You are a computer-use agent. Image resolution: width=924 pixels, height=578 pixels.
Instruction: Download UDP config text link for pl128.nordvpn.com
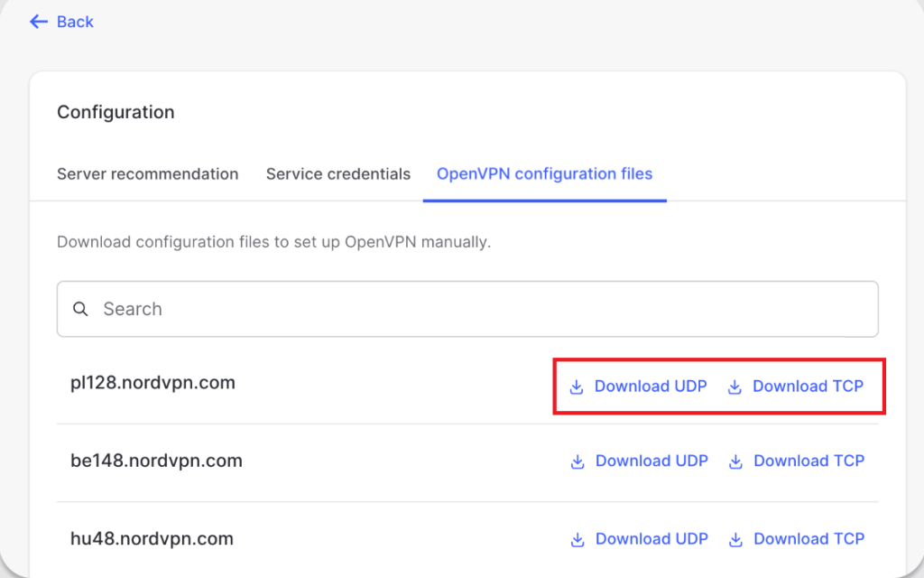click(650, 387)
